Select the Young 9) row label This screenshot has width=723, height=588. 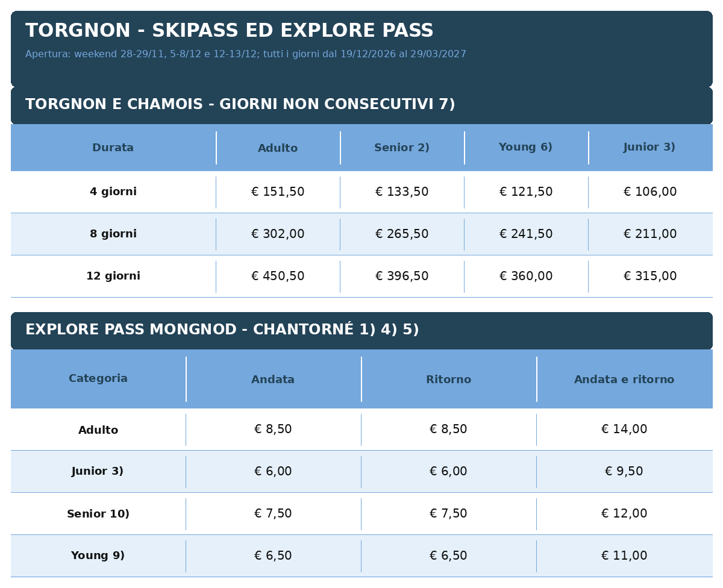[x=98, y=556]
